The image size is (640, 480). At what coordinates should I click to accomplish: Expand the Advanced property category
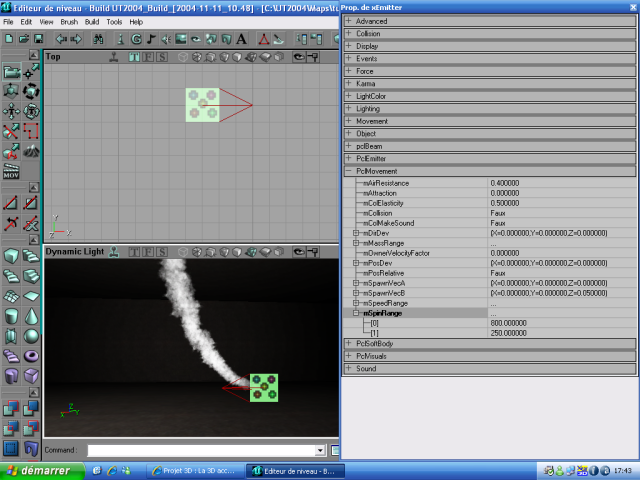(x=349, y=21)
